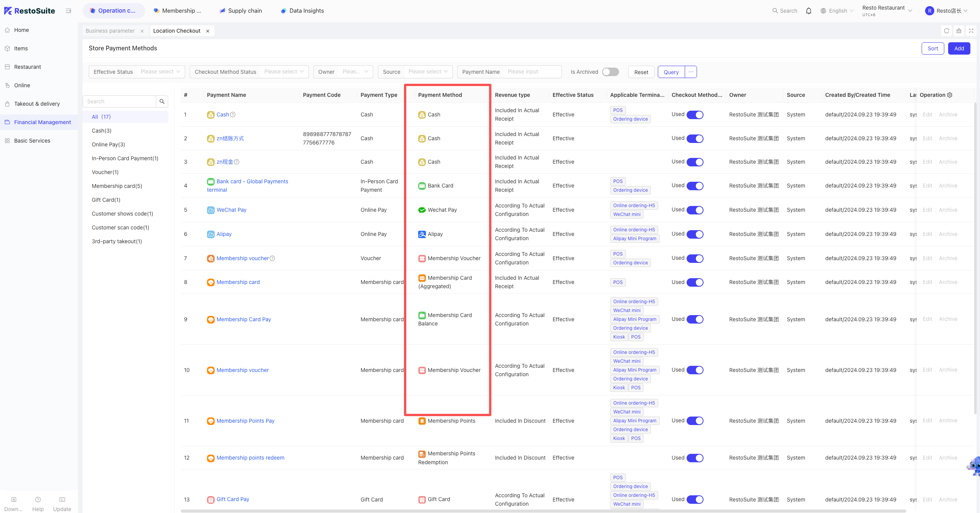Open the Membership Card Pay link

click(x=244, y=319)
